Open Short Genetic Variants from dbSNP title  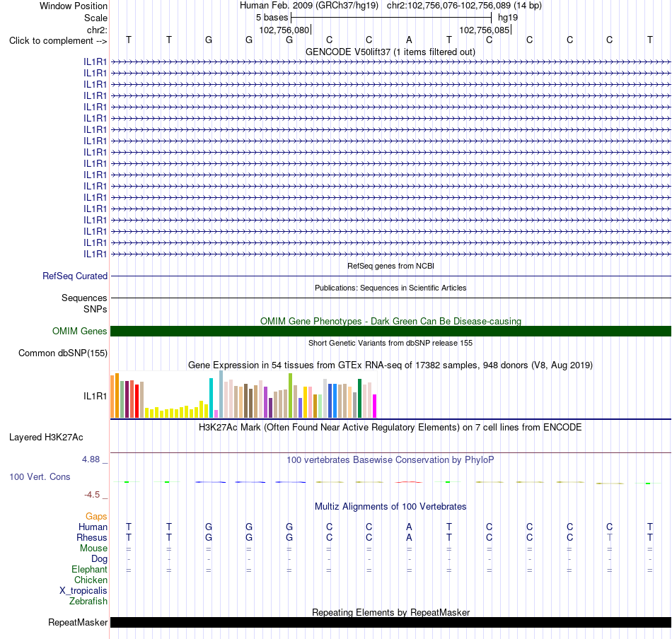(390, 343)
